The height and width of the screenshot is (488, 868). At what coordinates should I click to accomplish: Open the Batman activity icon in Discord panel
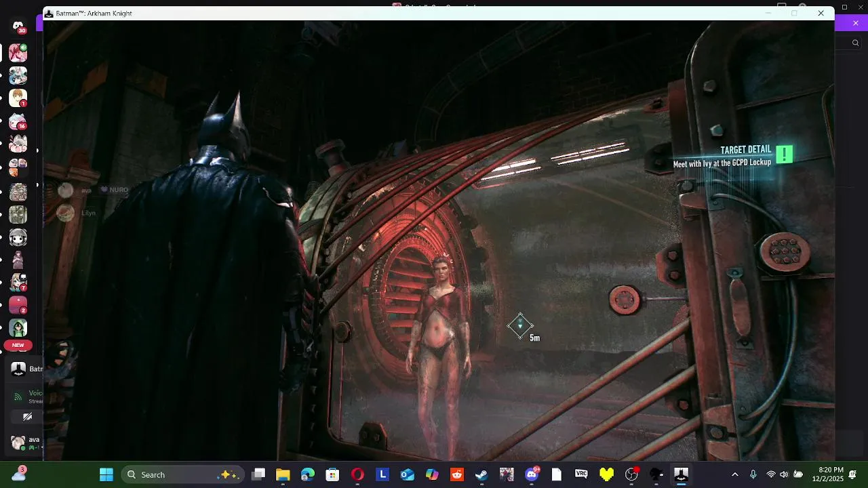pyautogui.click(x=18, y=369)
